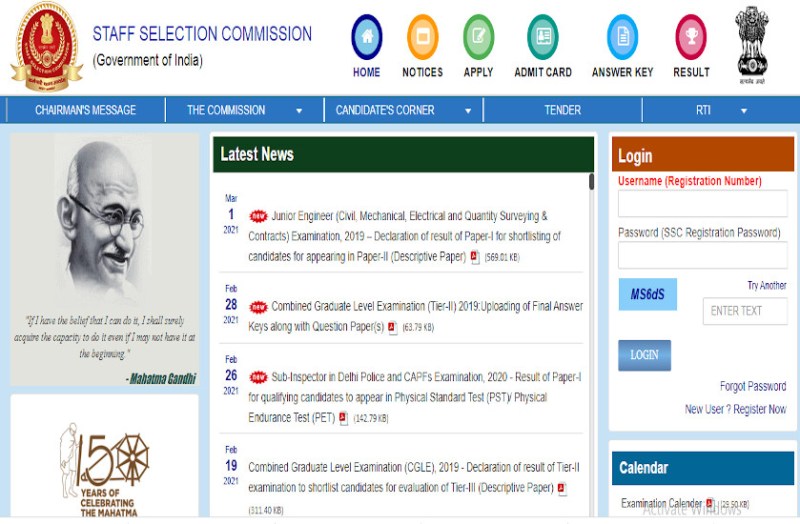The width and height of the screenshot is (800, 524).
Task: Expand The Commission dropdown menu
Action: [299, 111]
